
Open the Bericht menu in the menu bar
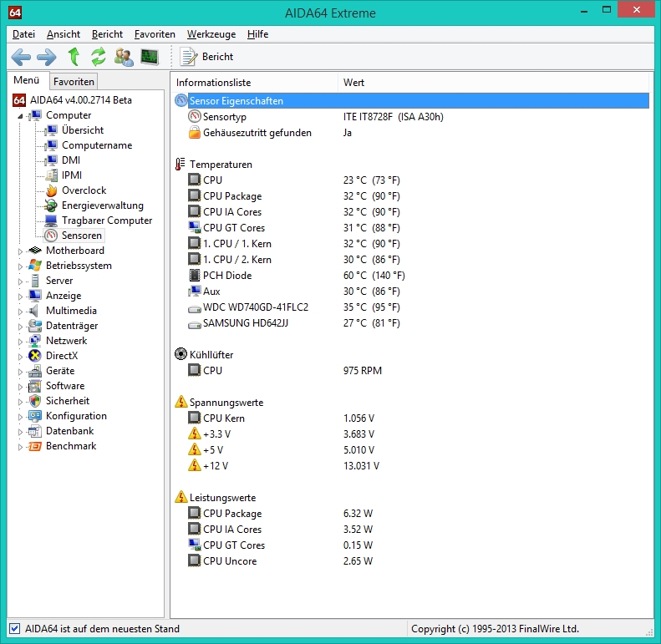[107, 34]
